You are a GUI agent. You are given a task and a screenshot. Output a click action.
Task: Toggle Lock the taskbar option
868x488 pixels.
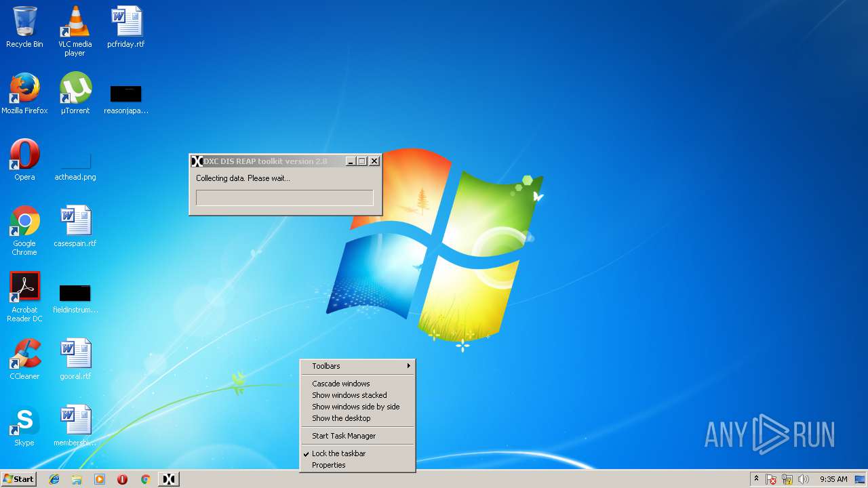click(357, 453)
